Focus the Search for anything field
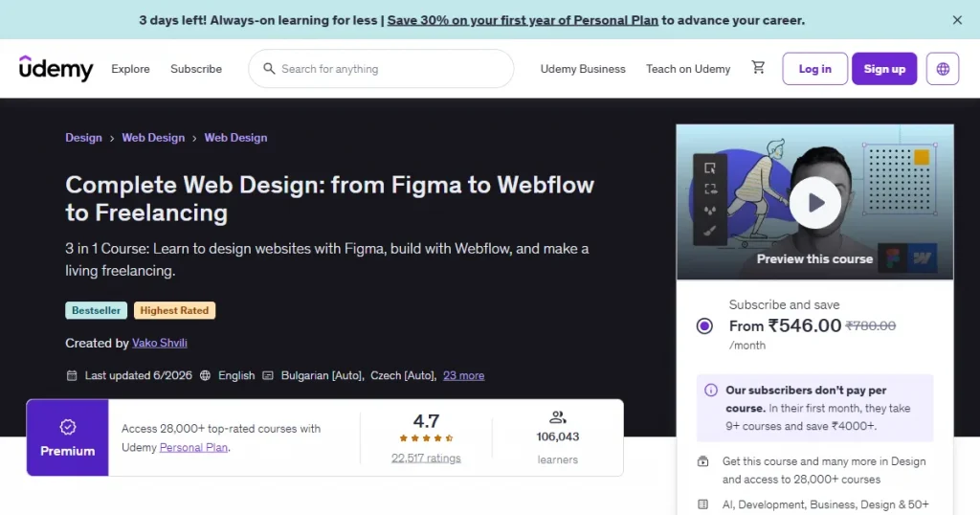This screenshot has height=515, width=980. click(381, 69)
